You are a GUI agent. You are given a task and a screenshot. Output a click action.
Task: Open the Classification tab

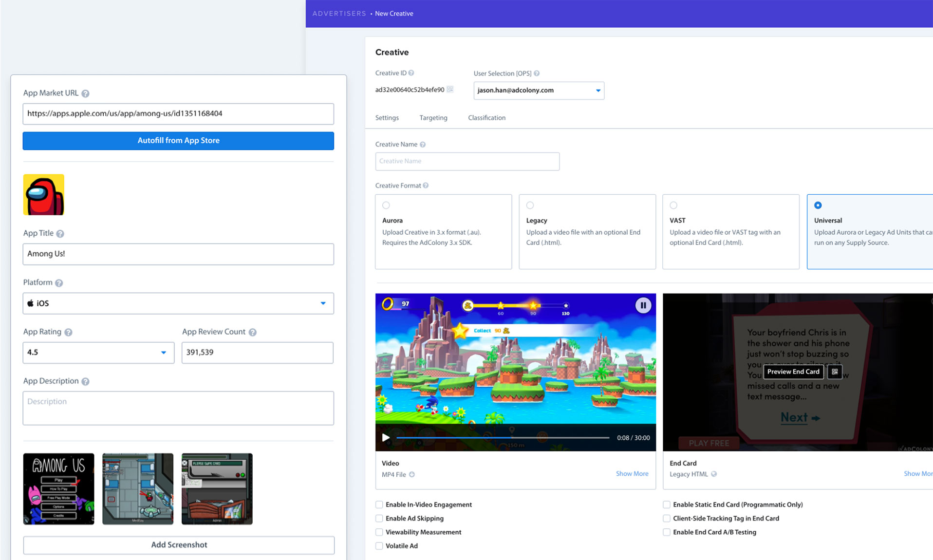click(x=487, y=118)
